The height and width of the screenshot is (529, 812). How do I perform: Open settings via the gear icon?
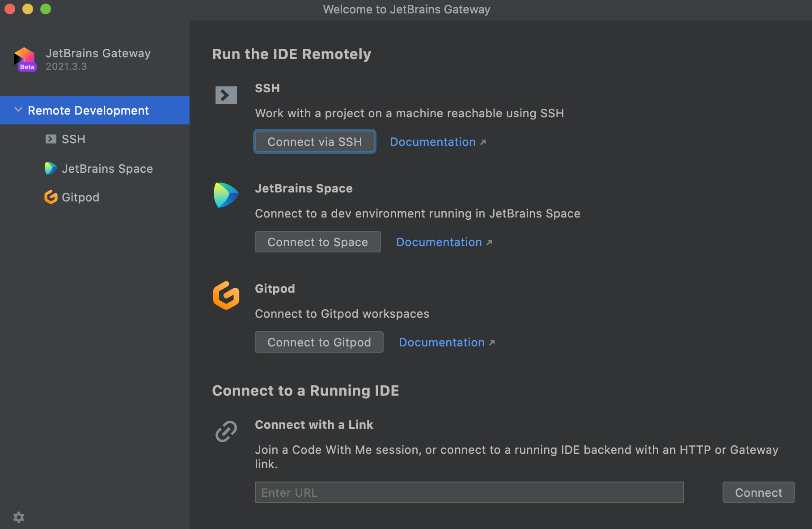pyautogui.click(x=19, y=517)
